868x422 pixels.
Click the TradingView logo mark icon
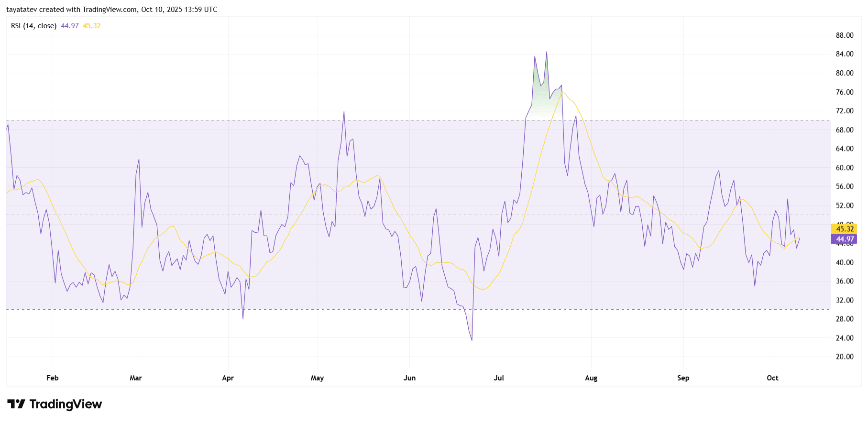tap(16, 404)
